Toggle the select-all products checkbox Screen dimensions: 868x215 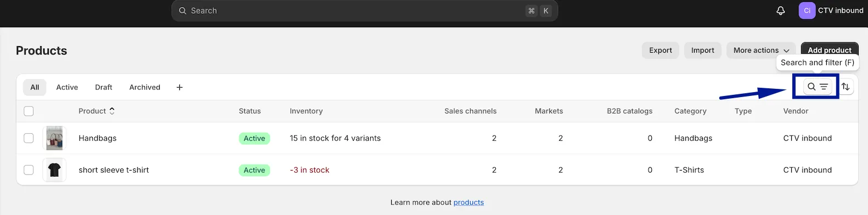coord(29,111)
